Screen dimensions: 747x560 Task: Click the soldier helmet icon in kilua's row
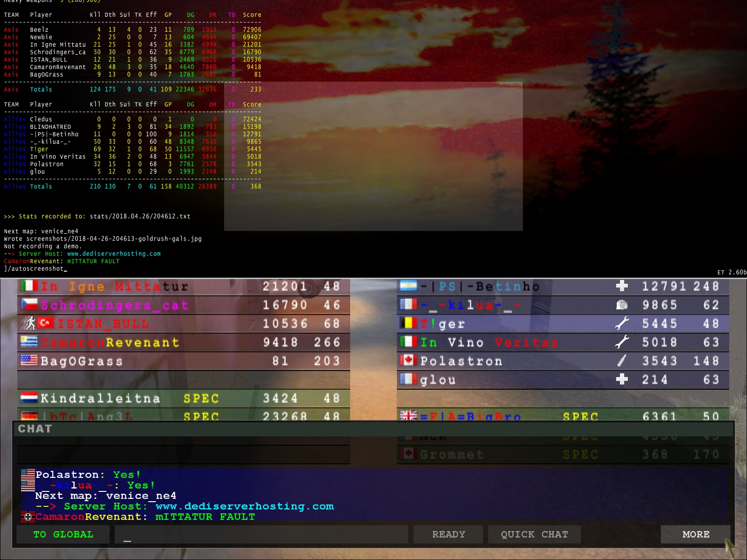coord(622,305)
